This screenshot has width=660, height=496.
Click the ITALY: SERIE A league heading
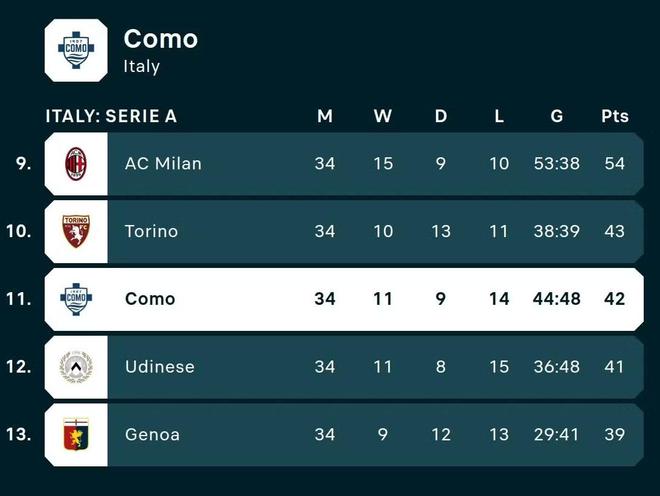(x=111, y=116)
